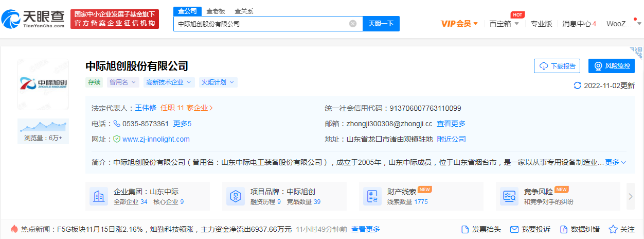Open the F5G板块 hot news headline
Screen dimensions: 644x239
175,229
